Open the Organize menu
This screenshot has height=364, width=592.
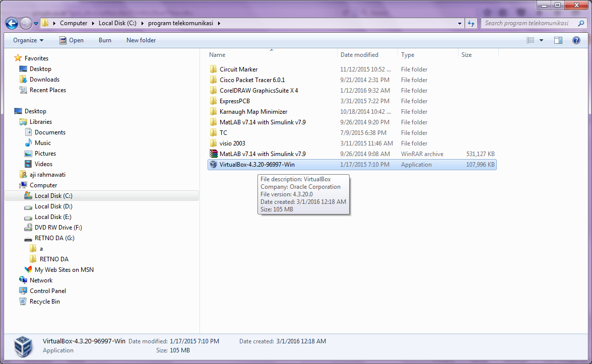(28, 40)
